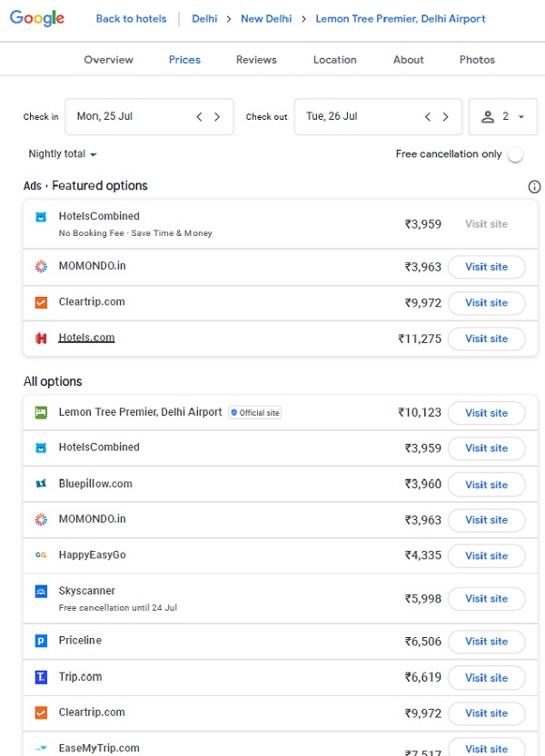Visit site for HotelsCombined in All options

coord(486,448)
